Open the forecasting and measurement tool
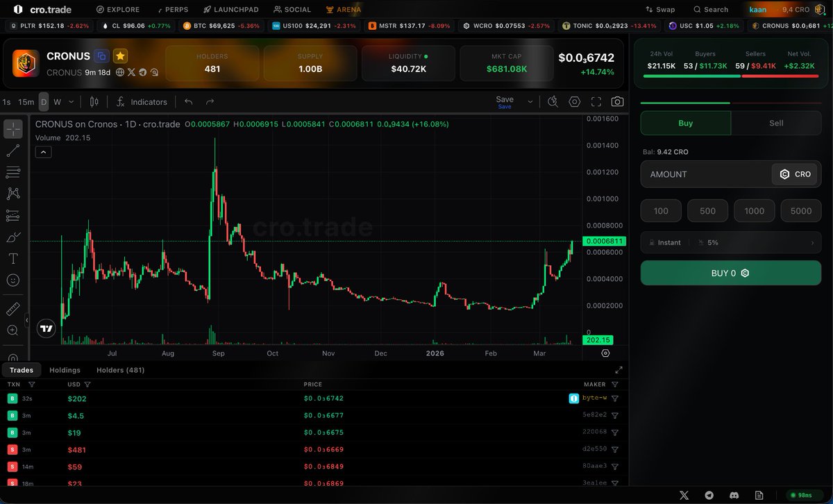 click(x=13, y=215)
